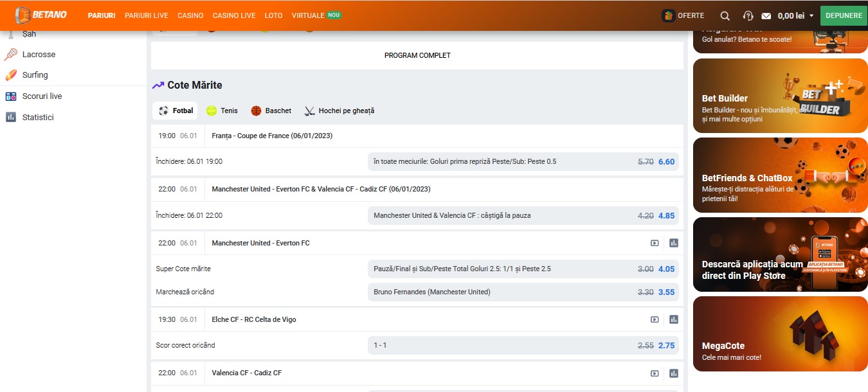Open the messages envelope icon
Image resolution: width=868 pixels, height=392 pixels.
point(766,15)
